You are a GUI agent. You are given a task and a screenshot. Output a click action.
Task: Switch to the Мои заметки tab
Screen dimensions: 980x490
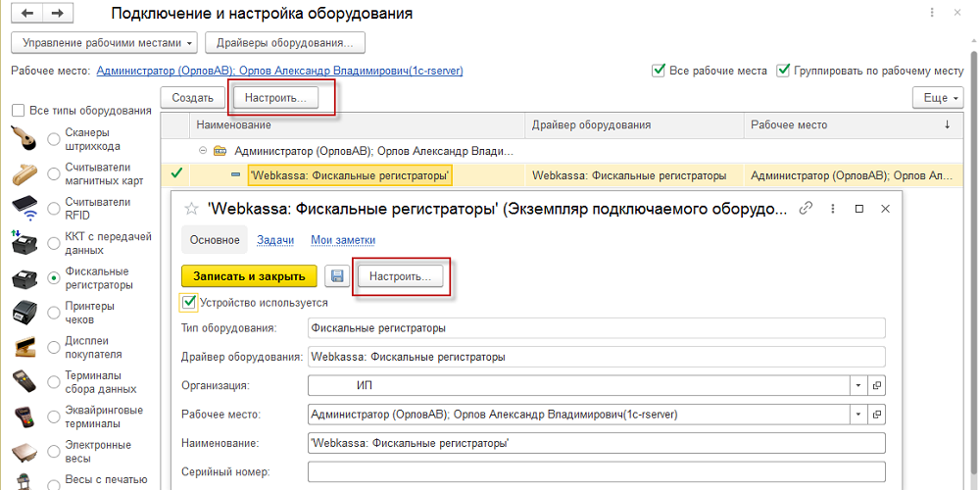point(343,240)
